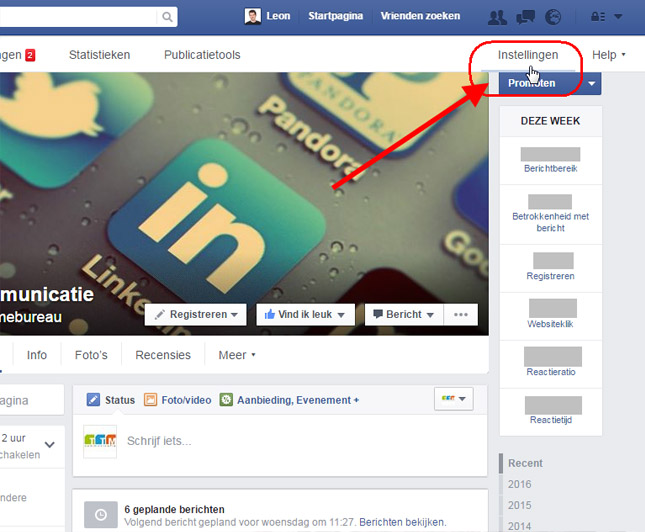Switch to the Info tab
Image resolution: width=645 pixels, height=532 pixels.
click(x=37, y=355)
